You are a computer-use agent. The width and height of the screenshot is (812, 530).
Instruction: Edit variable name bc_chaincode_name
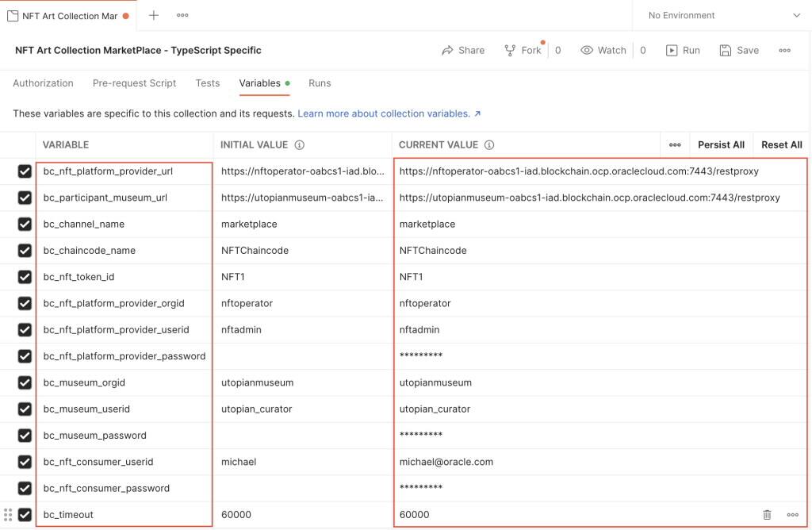pos(124,250)
